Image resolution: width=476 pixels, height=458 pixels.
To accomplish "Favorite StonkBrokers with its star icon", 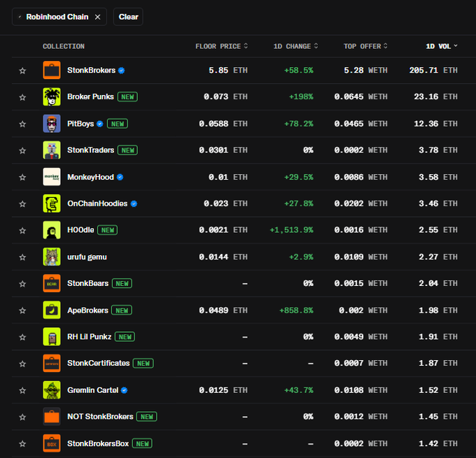I will 22,71.
